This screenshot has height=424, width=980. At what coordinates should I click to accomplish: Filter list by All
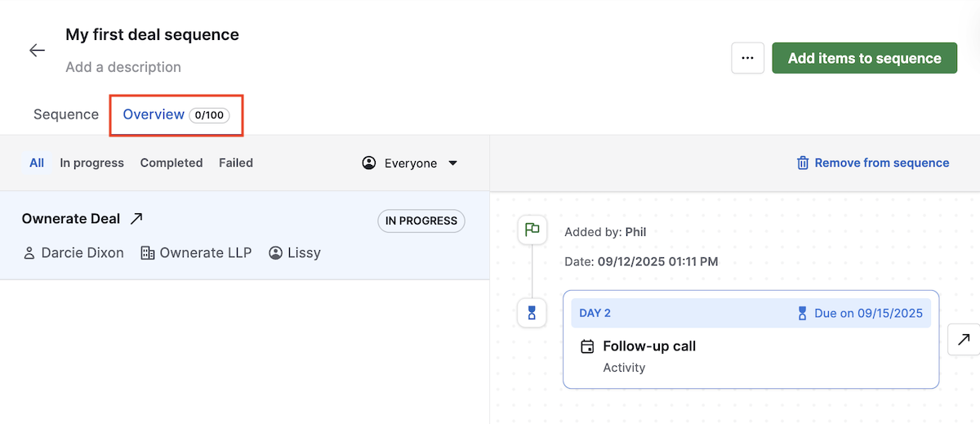37,163
